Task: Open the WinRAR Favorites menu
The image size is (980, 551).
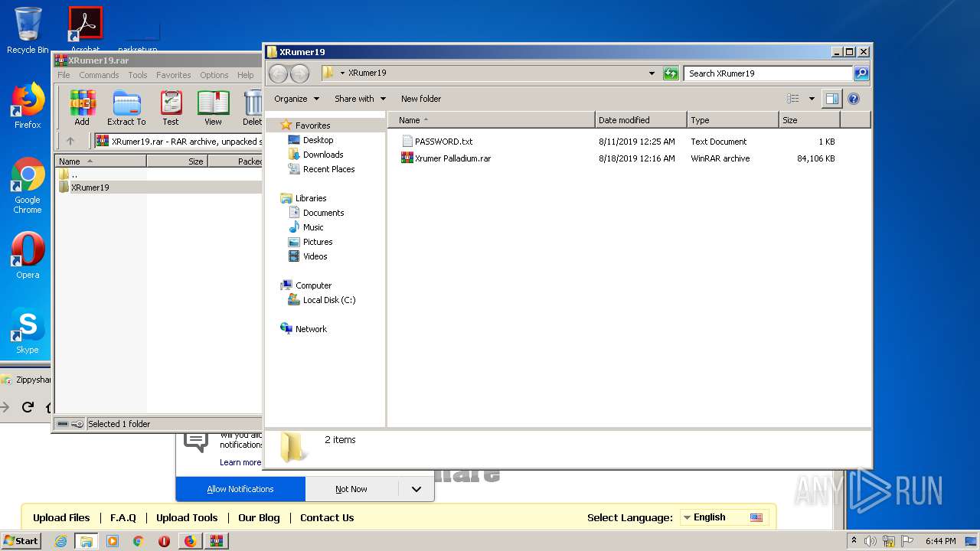Action: coord(174,75)
